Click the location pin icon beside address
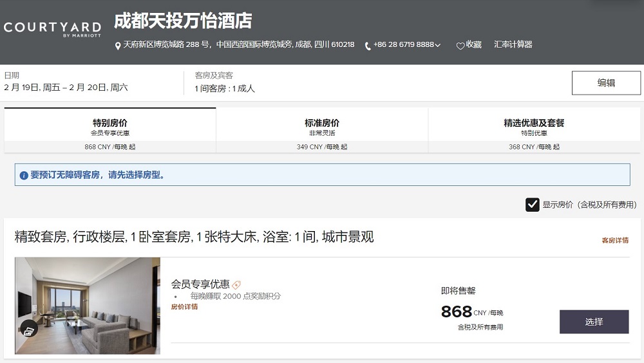 pyautogui.click(x=118, y=46)
